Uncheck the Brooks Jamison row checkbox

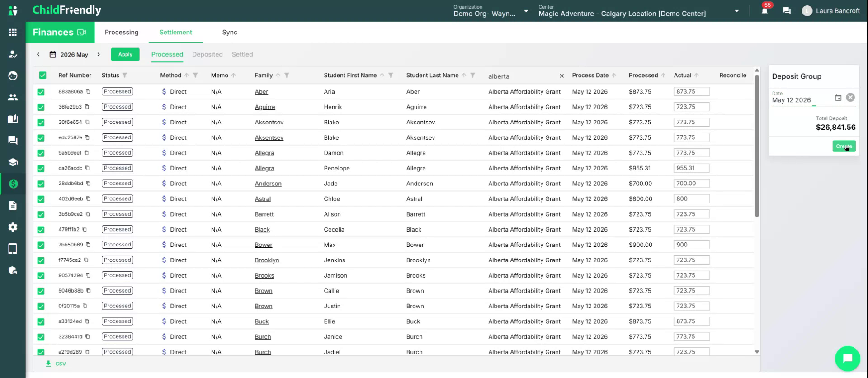point(41,276)
